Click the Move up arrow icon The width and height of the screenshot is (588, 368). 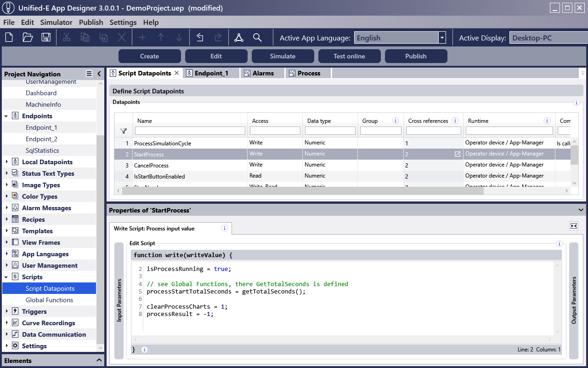click(161, 38)
